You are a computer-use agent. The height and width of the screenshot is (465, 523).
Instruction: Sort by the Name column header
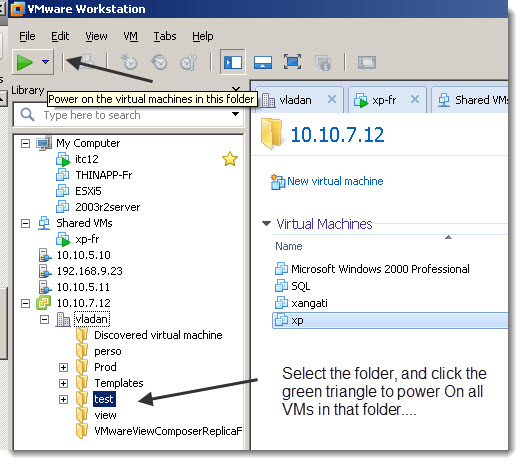(289, 246)
